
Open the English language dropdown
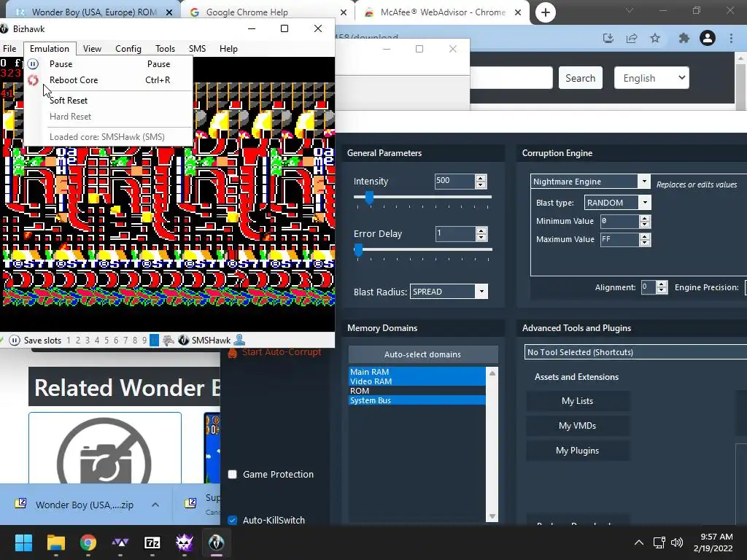pos(651,78)
